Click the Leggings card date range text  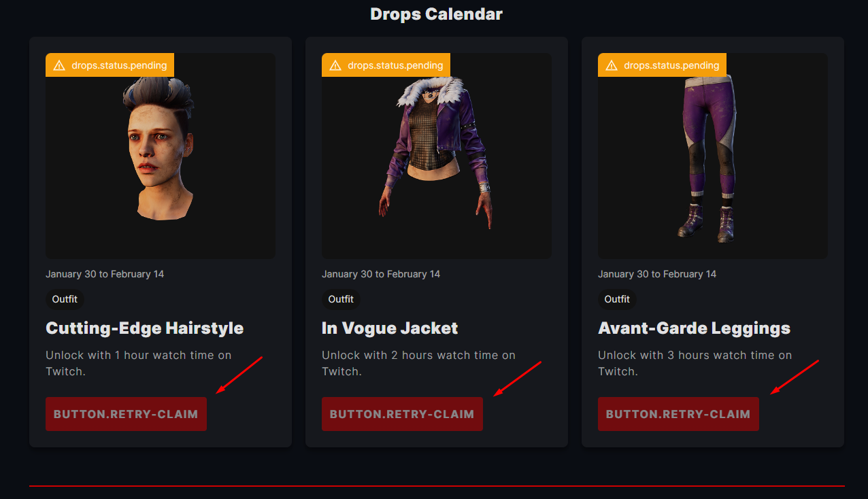click(x=656, y=274)
